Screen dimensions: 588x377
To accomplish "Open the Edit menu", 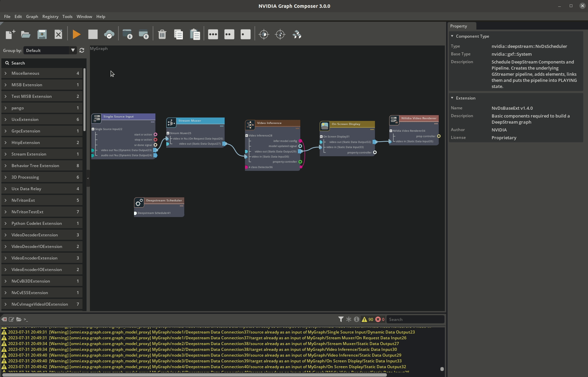I will click(x=18, y=16).
